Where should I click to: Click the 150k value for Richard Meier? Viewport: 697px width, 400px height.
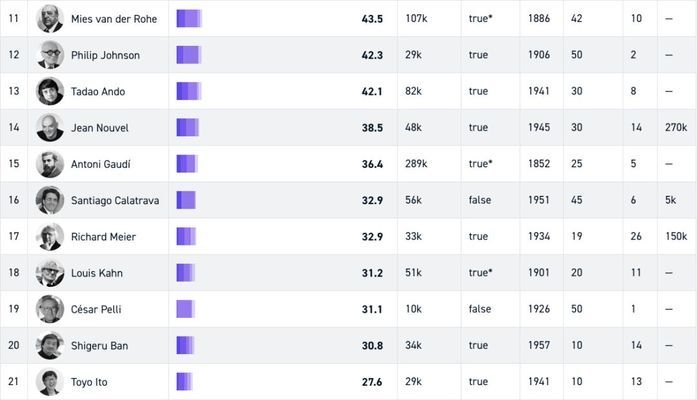tap(676, 236)
